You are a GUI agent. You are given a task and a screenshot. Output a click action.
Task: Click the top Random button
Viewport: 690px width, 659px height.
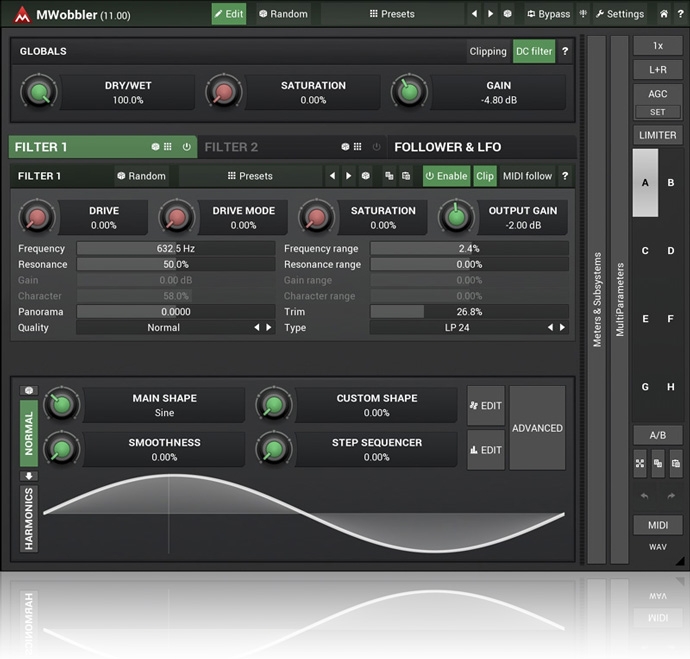(x=282, y=14)
